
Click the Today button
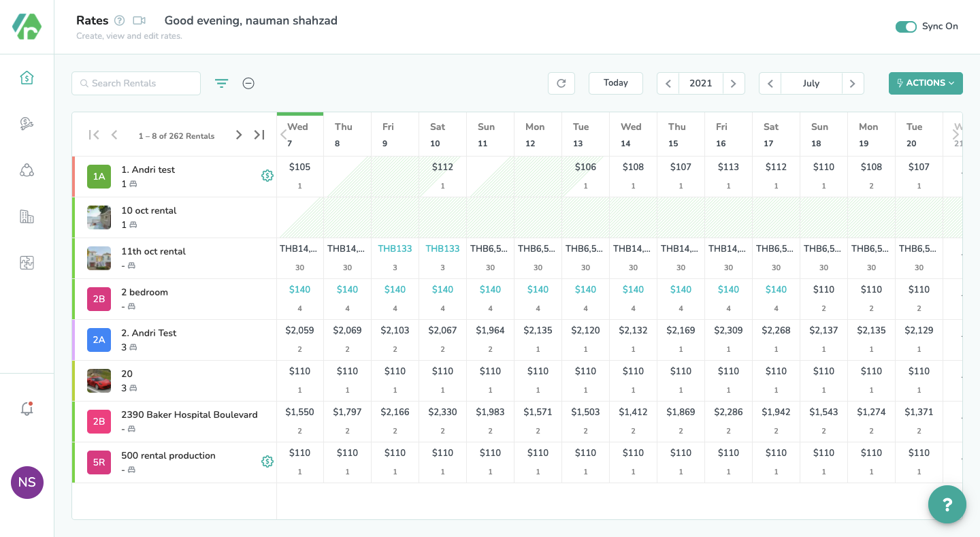click(x=616, y=83)
